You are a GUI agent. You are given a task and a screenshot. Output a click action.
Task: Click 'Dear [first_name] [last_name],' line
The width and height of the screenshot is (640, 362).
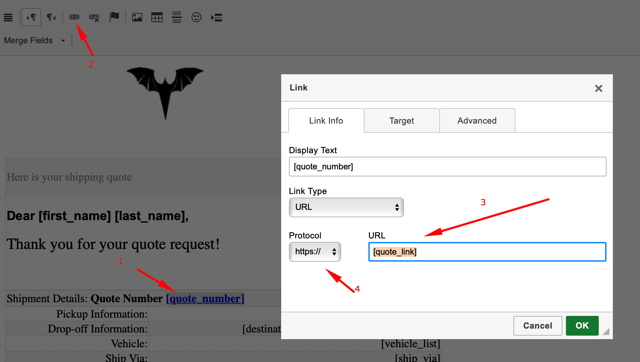point(98,216)
